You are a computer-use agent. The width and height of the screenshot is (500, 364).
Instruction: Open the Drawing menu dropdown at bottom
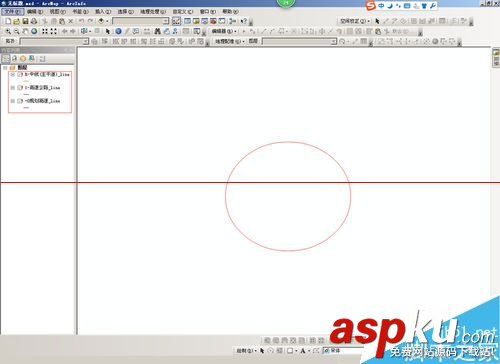point(246,350)
